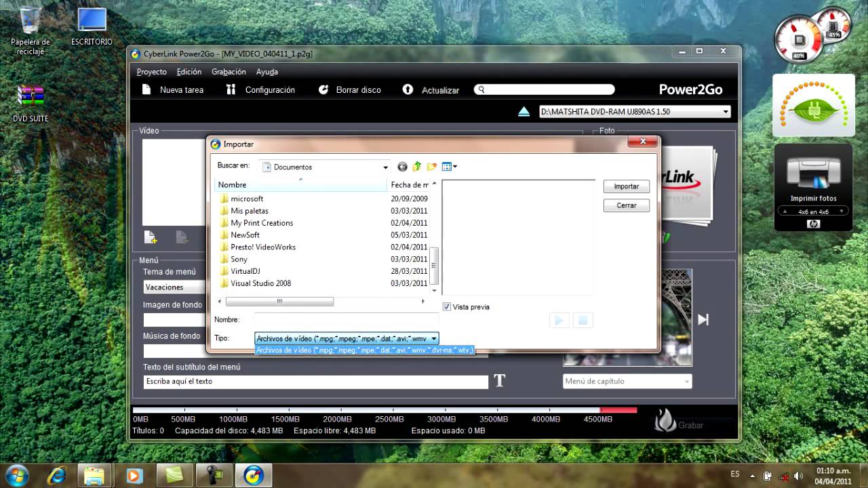Screen dimensions: 868x488
Task: Open Papelera de reciclaje desktop icon
Action: [x=30, y=30]
